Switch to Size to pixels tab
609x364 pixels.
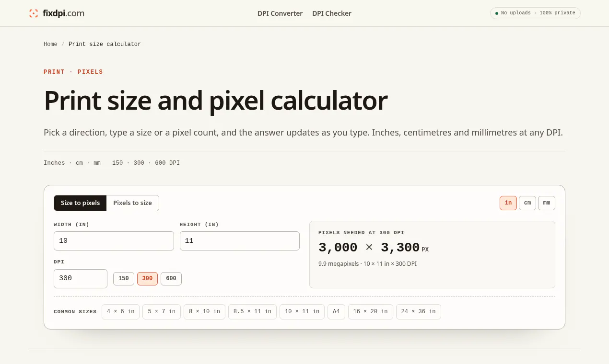80,203
